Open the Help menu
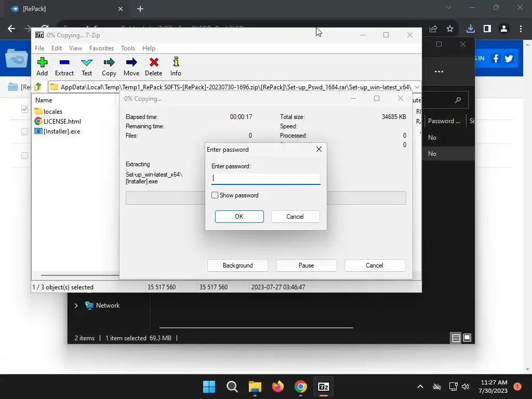 click(149, 48)
